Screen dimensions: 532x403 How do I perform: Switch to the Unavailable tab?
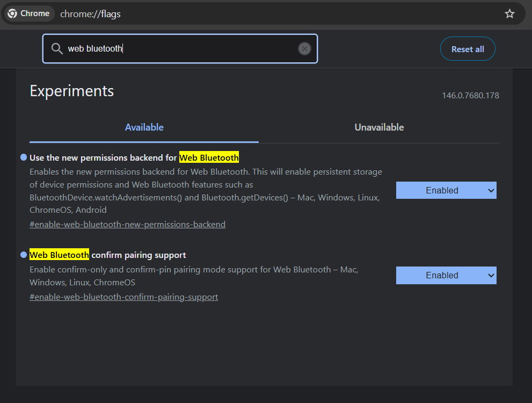[379, 127]
